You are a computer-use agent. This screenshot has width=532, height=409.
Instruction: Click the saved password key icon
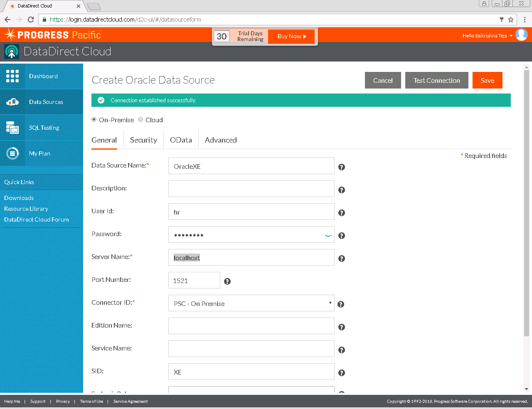pos(502,20)
